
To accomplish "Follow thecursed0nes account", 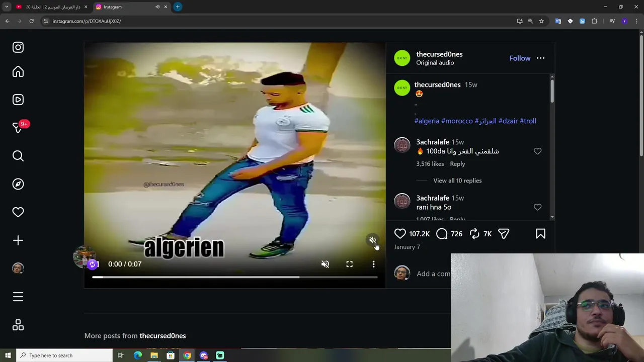I will pos(520,58).
